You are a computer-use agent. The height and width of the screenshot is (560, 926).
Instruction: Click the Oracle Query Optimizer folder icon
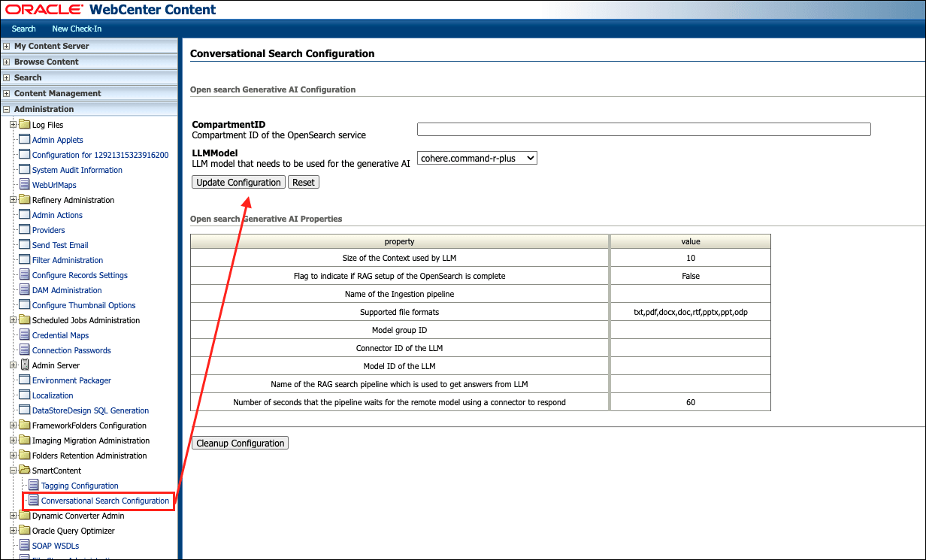coord(24,531)
